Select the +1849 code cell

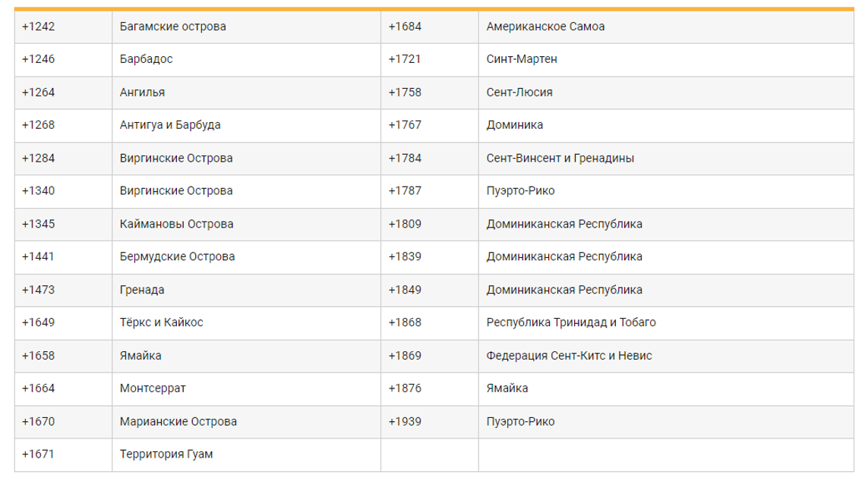click(405, 290)
